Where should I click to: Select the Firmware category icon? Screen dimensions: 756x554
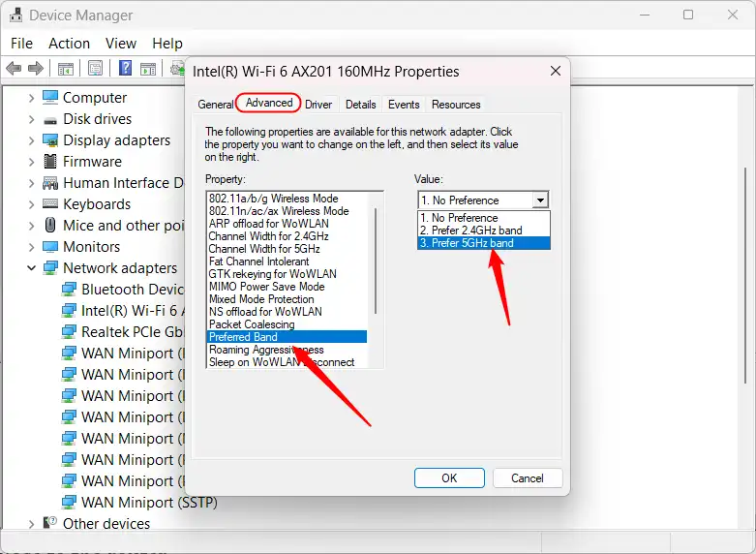[x=50, y=161]
